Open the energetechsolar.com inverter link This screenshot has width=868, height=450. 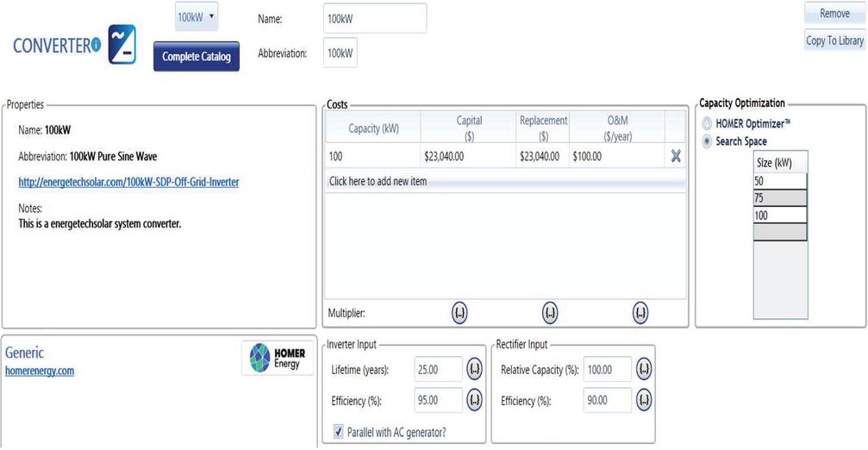tap(128, 182)
